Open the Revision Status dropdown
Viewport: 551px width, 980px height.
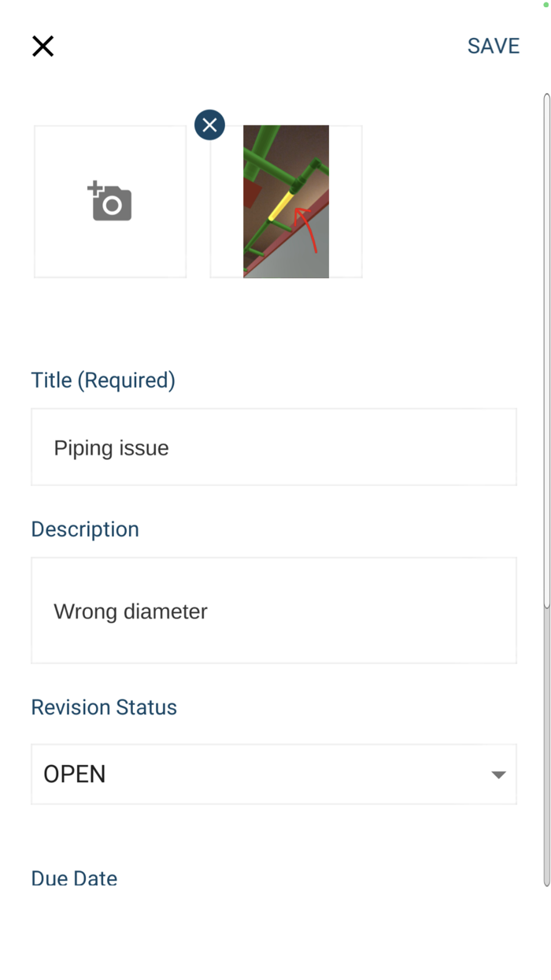click(x=274, y=774)
